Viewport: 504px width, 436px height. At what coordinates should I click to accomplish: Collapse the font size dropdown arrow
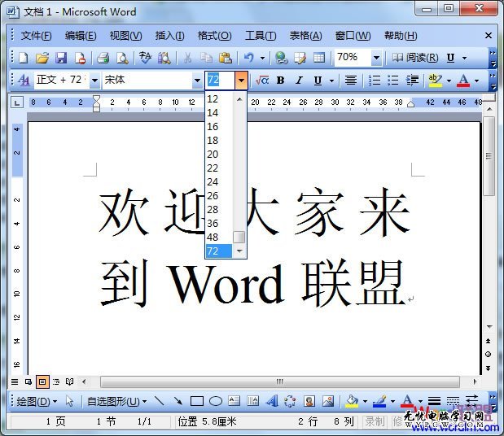tap(241, 80)
